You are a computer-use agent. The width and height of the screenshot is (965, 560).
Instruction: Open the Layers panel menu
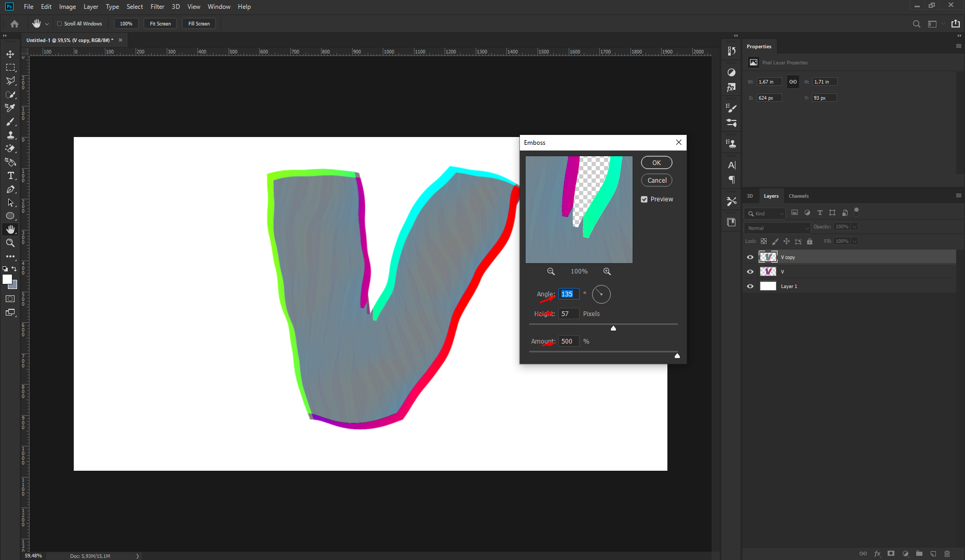(959, 196)
